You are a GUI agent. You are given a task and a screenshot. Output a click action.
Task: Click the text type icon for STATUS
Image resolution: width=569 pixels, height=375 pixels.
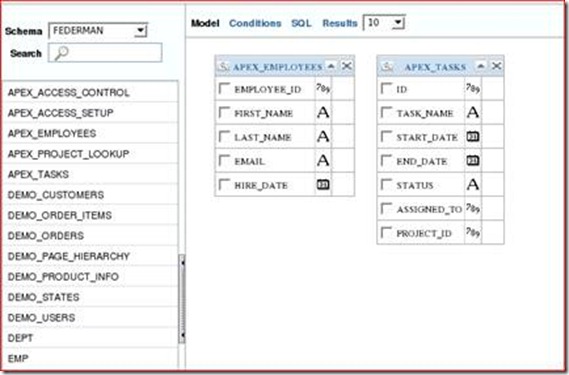pyautogui.click(x=473, y=185)
